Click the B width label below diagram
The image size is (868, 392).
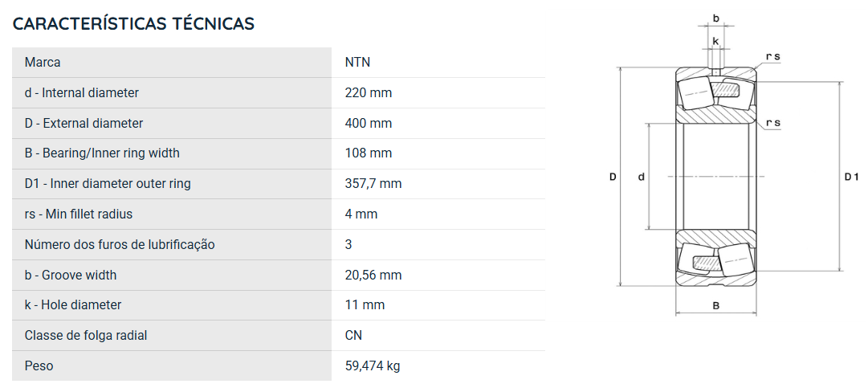coord(715,305)
